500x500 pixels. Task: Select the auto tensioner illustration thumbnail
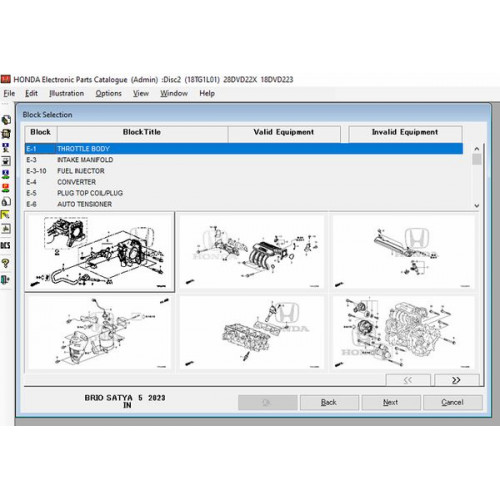[404, 333]
